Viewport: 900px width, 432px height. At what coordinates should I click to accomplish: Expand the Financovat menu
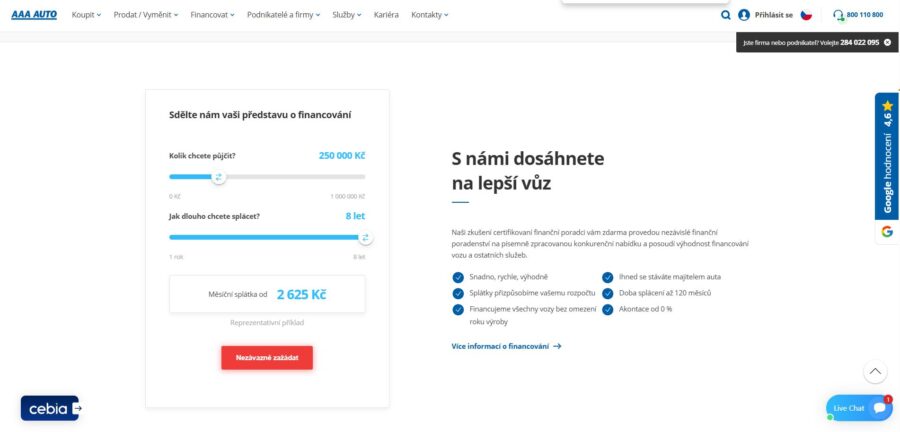tap(212, 15)
